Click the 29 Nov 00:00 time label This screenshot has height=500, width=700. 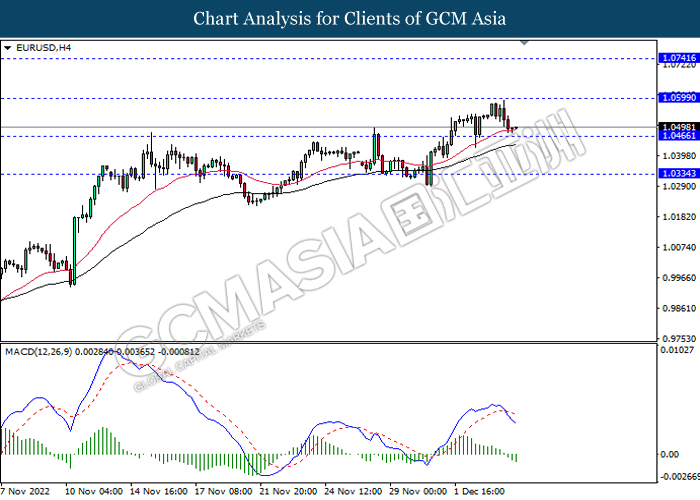tap(418, 491)
